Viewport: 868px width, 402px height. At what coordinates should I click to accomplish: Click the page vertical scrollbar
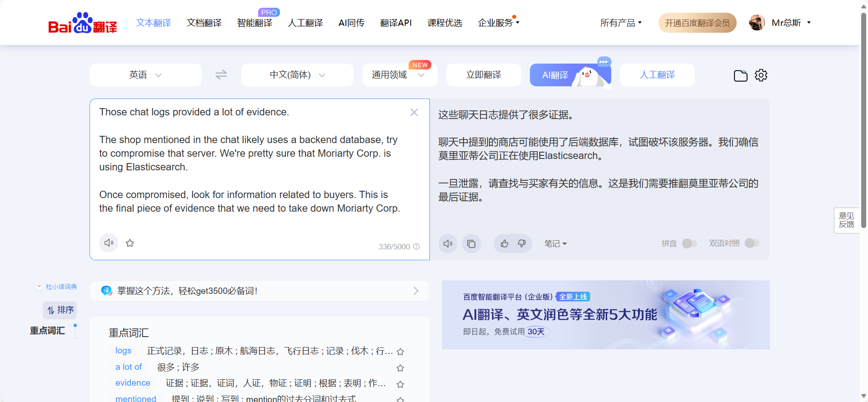click(x=863, y=120)
